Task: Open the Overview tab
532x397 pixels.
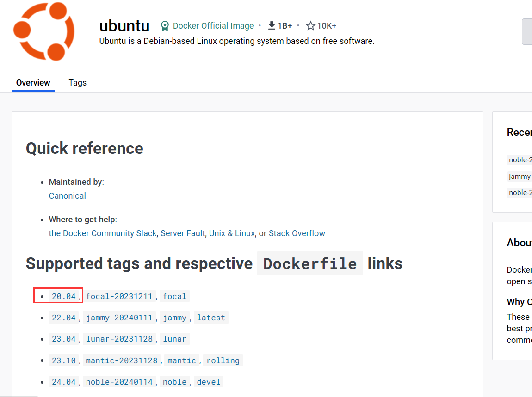Action: 33,83
